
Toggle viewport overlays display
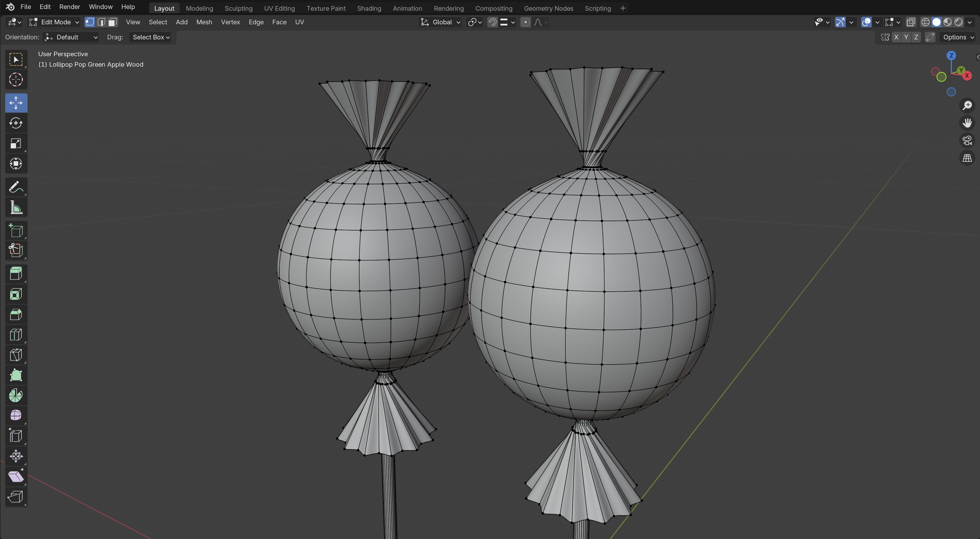[866, 22]
